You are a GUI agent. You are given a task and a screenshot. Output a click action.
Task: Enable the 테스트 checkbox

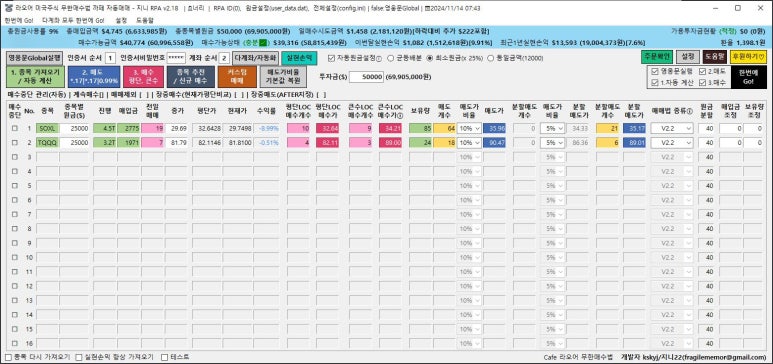coord(164,357)
